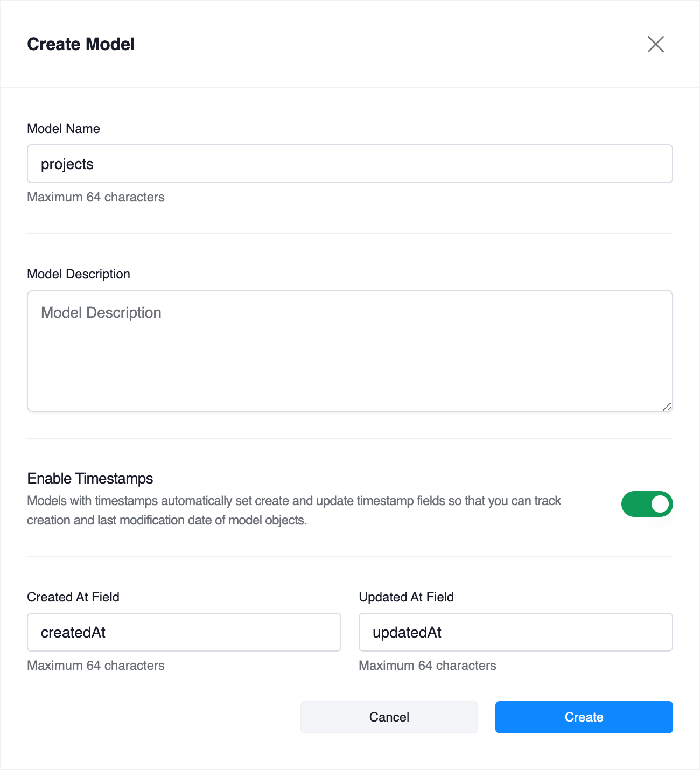Disable the Enable Timestamps switch
700x770 pixels.
[647, 504]
